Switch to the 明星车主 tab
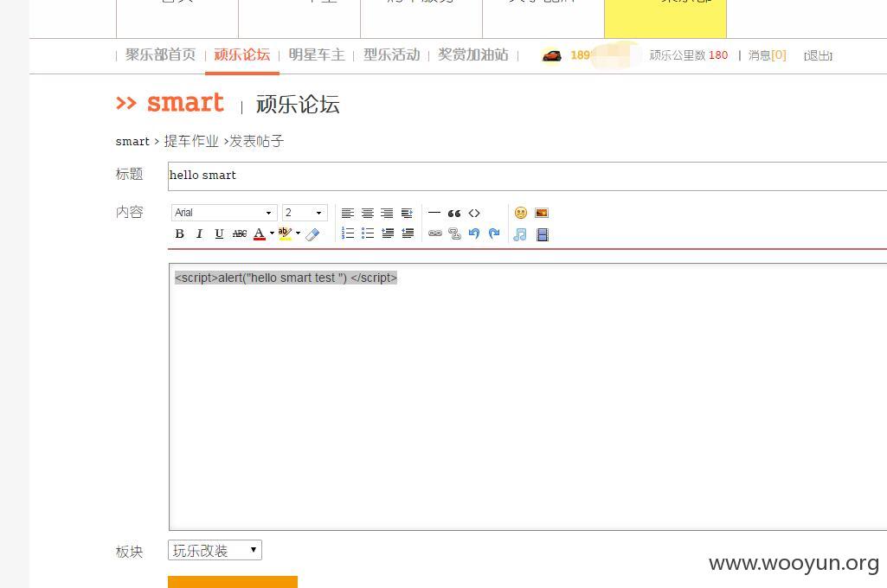The image size is (887, 588). [317, 54]
